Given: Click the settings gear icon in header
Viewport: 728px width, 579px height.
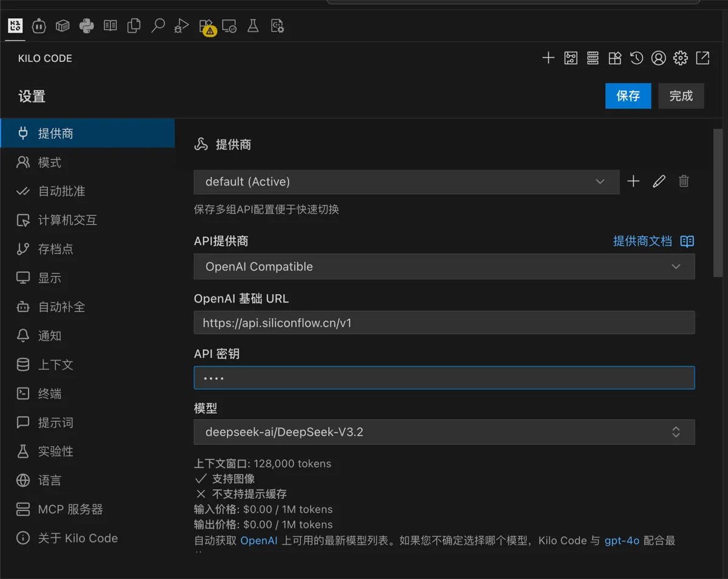Looking at the screenshot, I should [x=681, y=58].
